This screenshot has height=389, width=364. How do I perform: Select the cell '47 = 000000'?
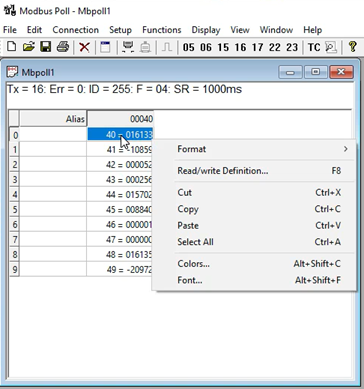pyautogui.click(x=120, y=240)
